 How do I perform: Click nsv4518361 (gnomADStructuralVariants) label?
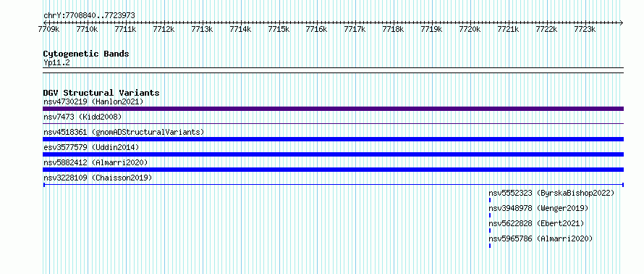click(124, 132)
